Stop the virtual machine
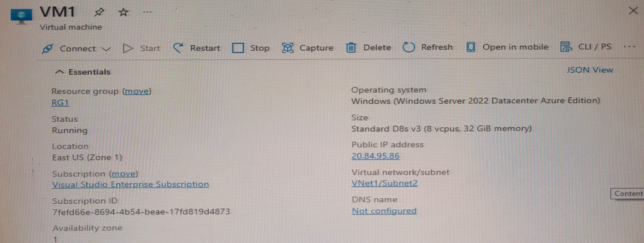This screenshot has height=243, width=644. (x=259, y=48)
